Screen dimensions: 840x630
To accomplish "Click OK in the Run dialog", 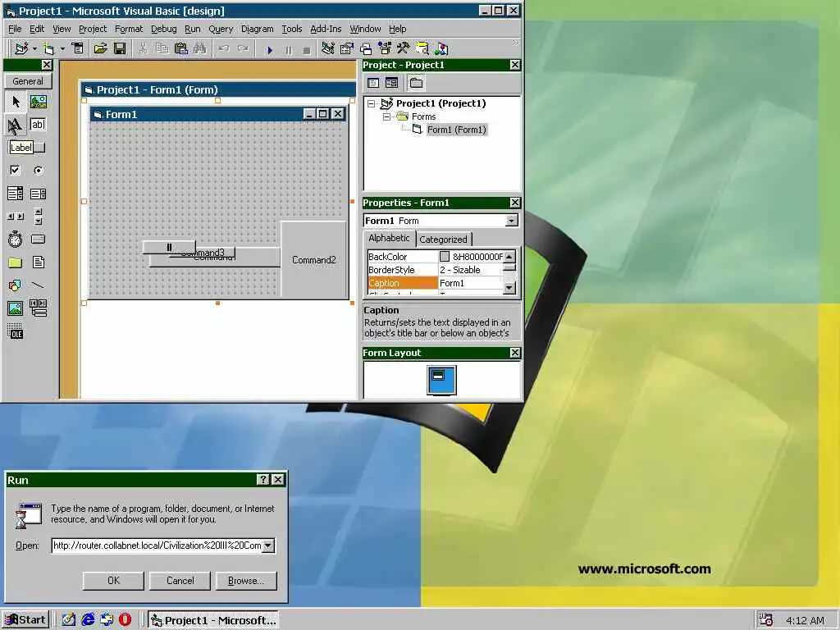I will (113, 581).
